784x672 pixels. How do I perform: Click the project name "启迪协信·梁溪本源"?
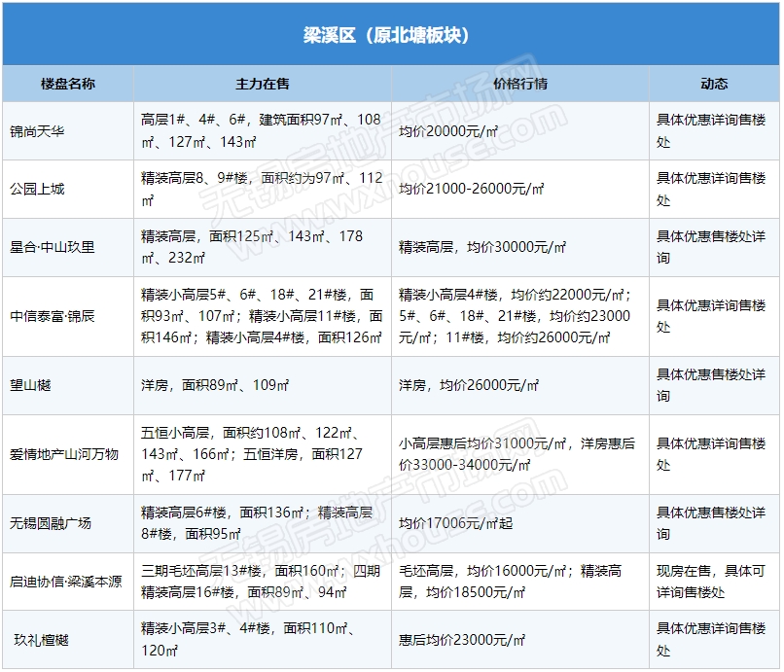65,582
